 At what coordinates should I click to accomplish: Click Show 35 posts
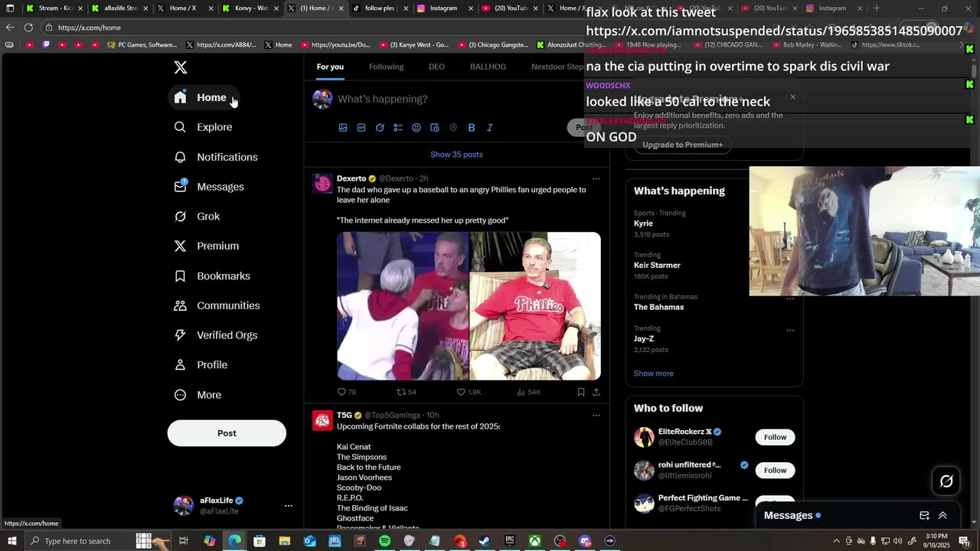[x=456, y=155]
